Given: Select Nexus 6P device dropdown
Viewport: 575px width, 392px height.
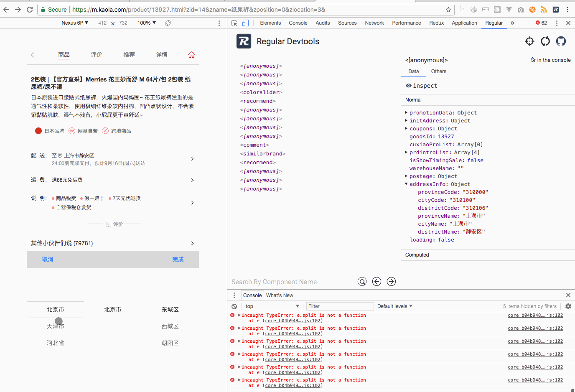Looking at the screenshot, I should pos(75,23).
